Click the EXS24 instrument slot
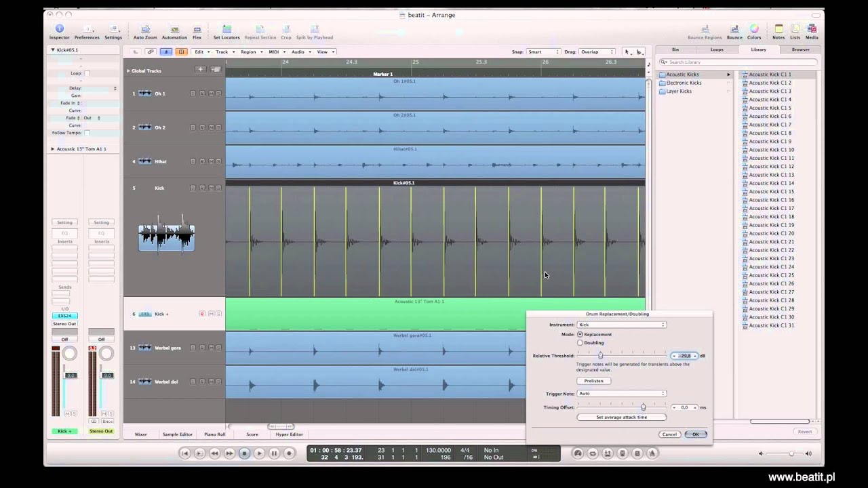 pyautogui.click(x=64, y=316)
